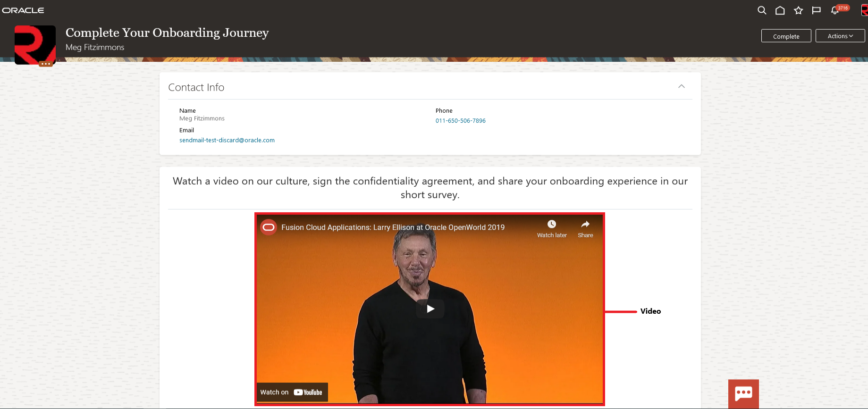The image size is (868, 409).
Task: Click the Oracle logo in header
Action: [23, 10]
